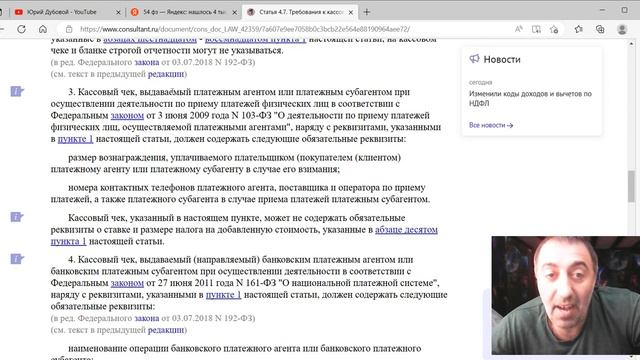
Task: Open 'Все новости' link
Action: click(x=491, y=125)
